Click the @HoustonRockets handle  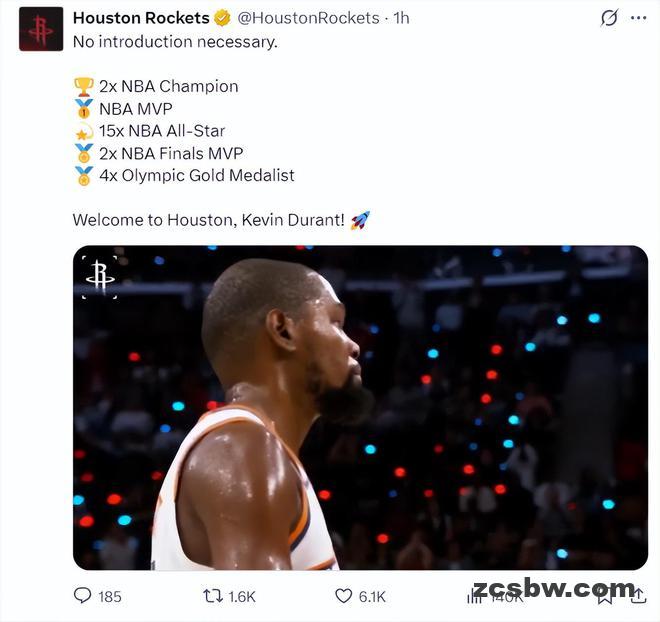pos(308,18)
